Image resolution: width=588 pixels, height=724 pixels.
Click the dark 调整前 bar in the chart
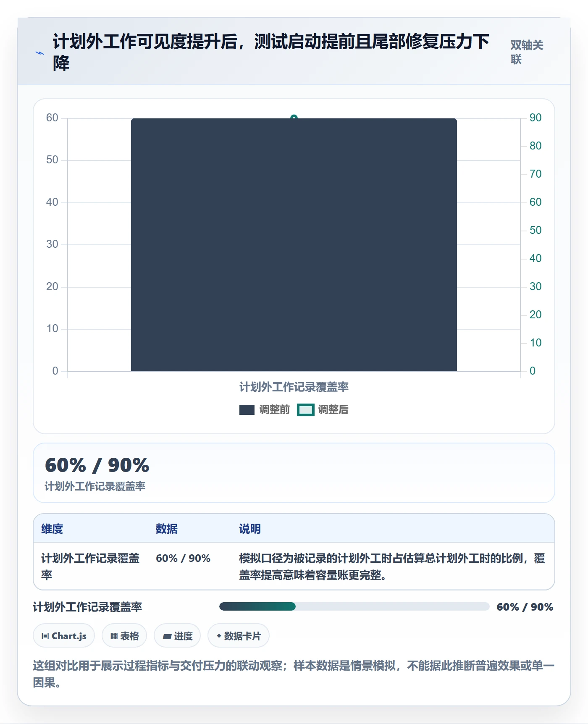pyautogui.click(x=294, y=245)
